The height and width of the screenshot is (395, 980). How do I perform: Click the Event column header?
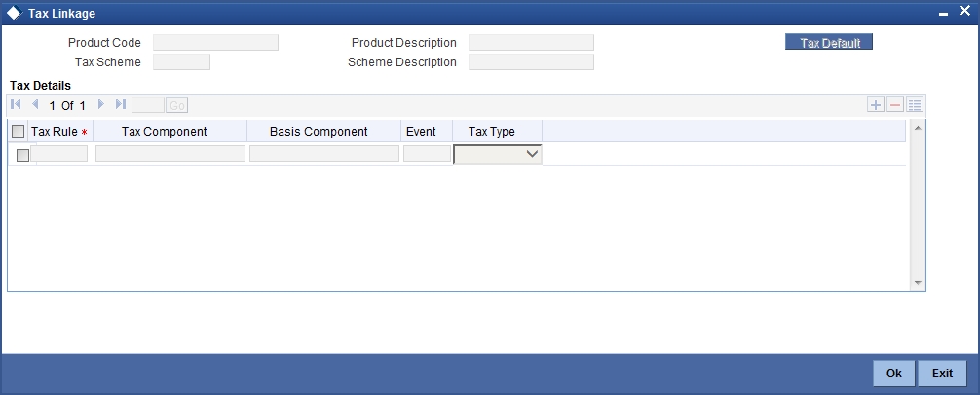pos(421,132)
